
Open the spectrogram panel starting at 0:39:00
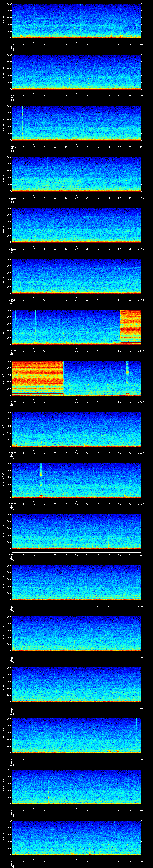click(x=76, y=531)
